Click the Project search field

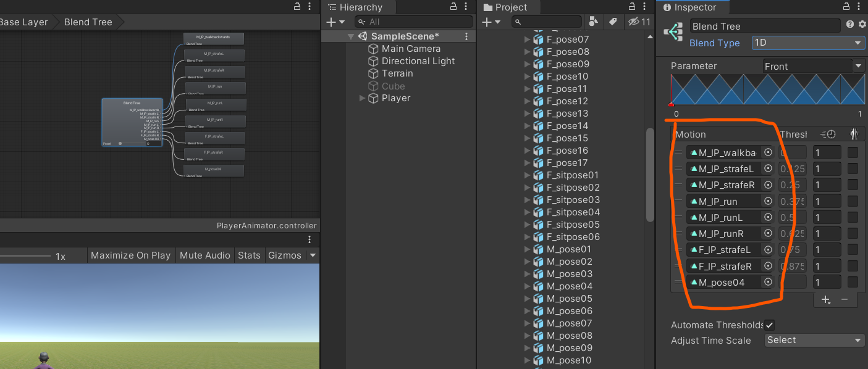tap(546, 22)
